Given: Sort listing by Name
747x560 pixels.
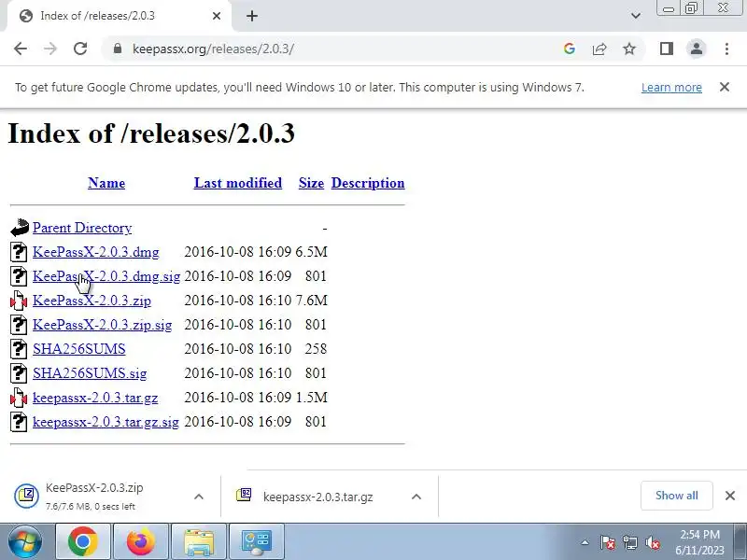Looking at the screenshot, I should pos(106,183).
